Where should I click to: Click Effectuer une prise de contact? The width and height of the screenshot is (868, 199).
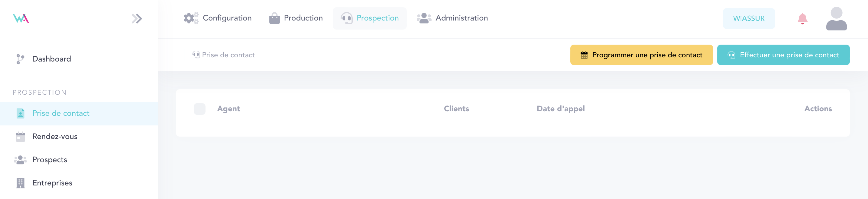(783, 55)
